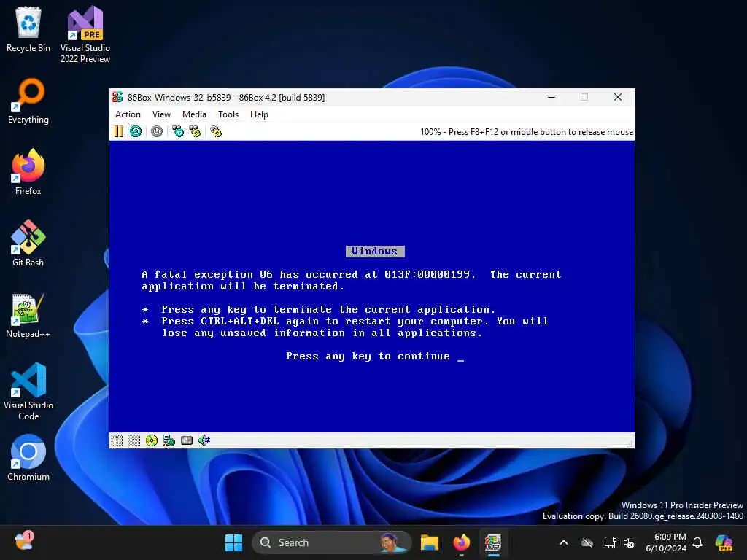
Task: Select the Notepad++ desktop shortcut
Action: click(28, 315)
